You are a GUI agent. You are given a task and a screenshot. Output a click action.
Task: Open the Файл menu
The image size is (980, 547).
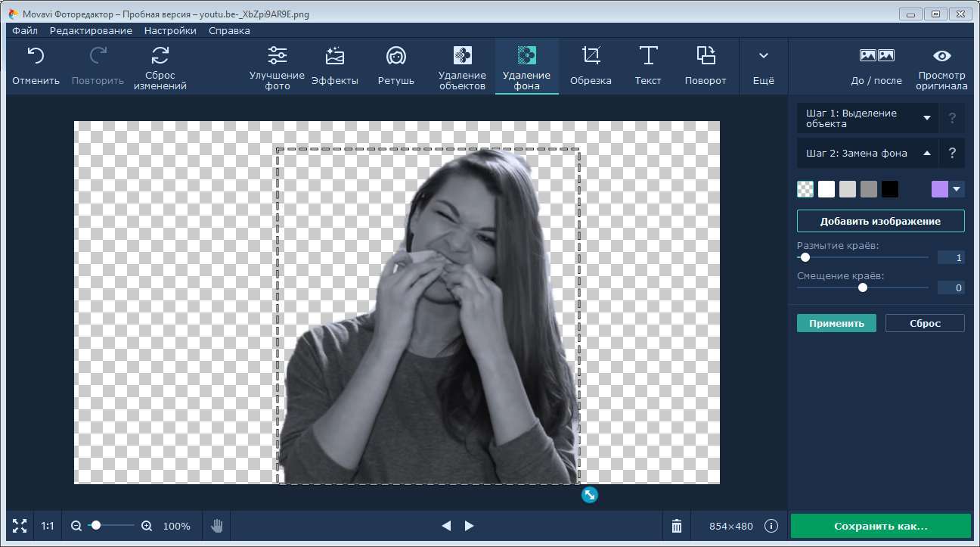[x=25, y=30]
